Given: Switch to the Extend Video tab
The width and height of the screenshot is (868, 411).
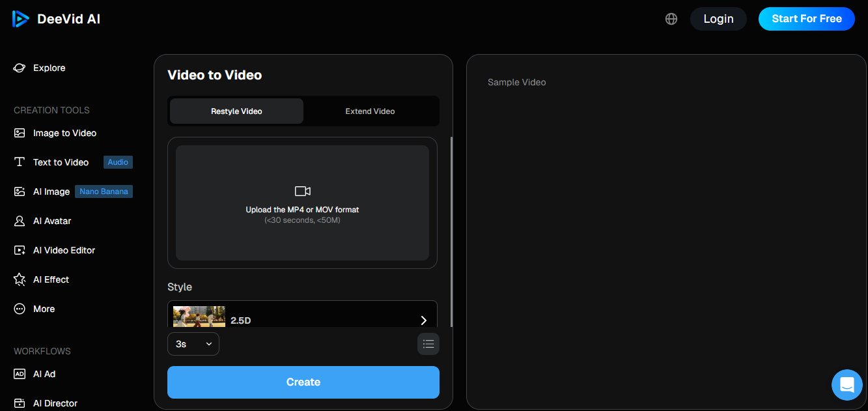Looking at the screenshot, I should 370,111.
